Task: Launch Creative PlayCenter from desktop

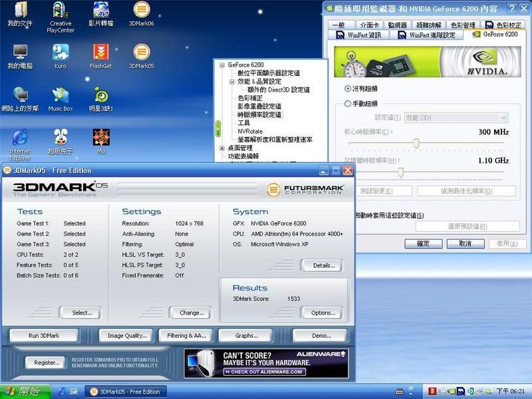Action: (x=61, y=17)
